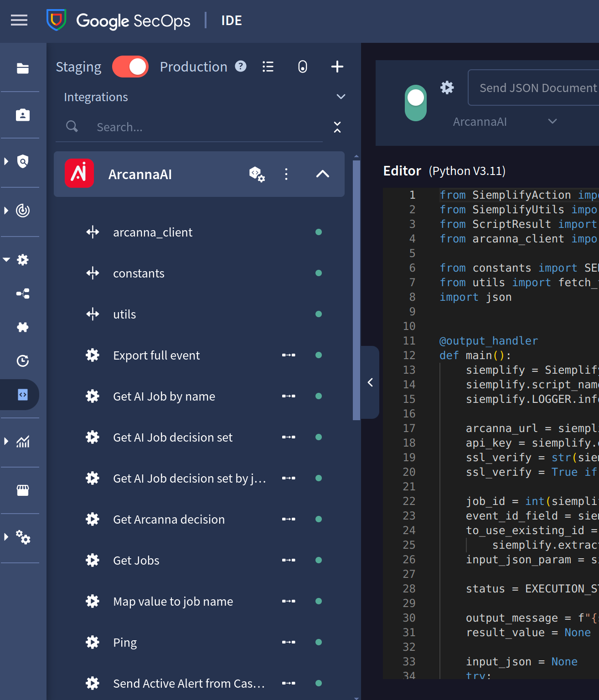Screen dimensions: 599x700
Task: Click the Production label
Action: click(193, 67)
